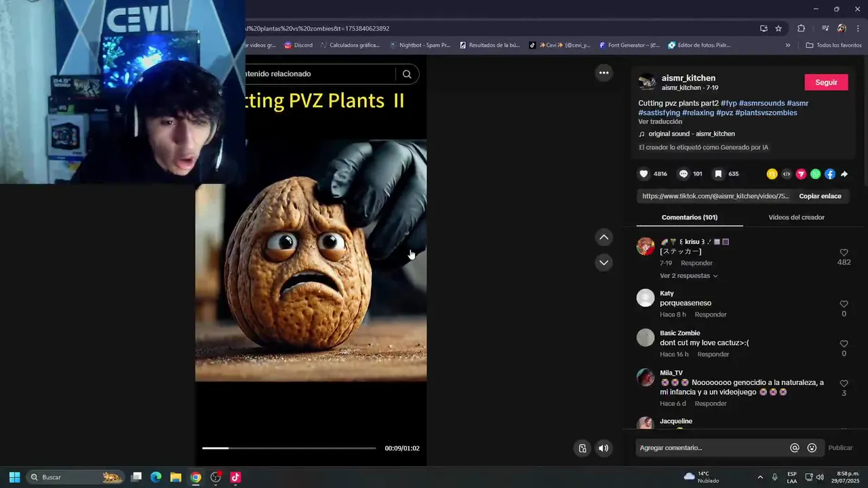This screenshot has width=868, height=488.
Task: Click the Agregar comentario input field
Action: pyautogui.click(x=712, y=448)
